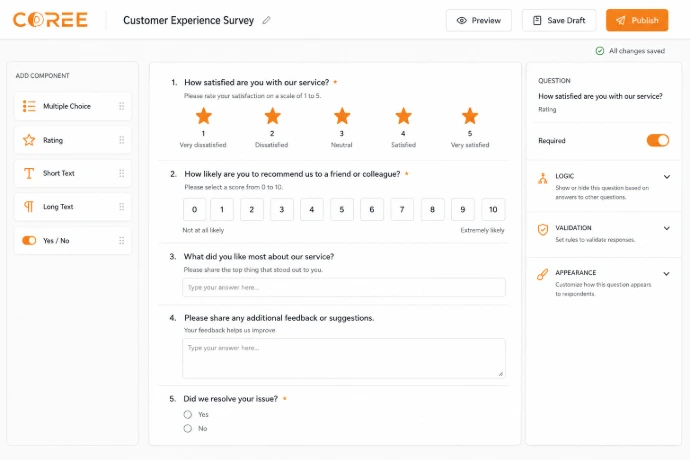This screenshot has width=690, height=460.
Task: Click the Validation shield icon
Action: coord(543,230)
